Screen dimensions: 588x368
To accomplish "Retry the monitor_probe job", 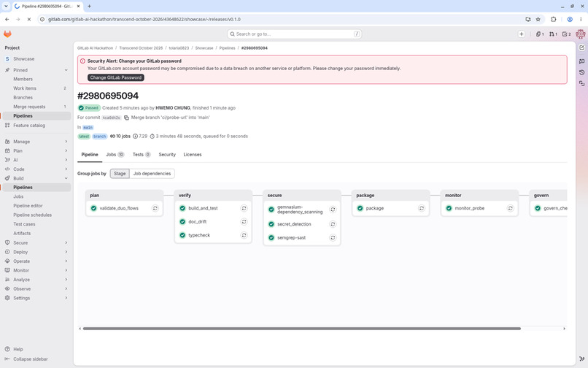I will click(x=511, y=208).
